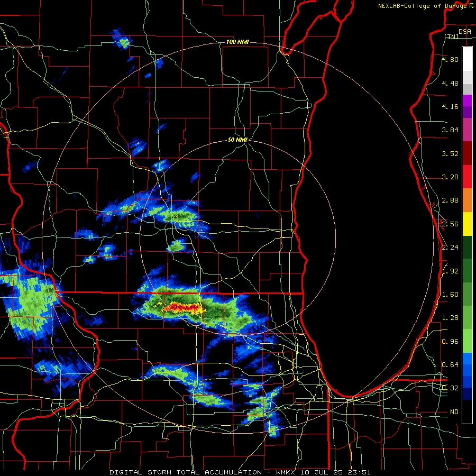Pick the lime green swatch at 0.96
Image resolution: width=476 pixels, height=476 pixels.
tap(467, 341)
